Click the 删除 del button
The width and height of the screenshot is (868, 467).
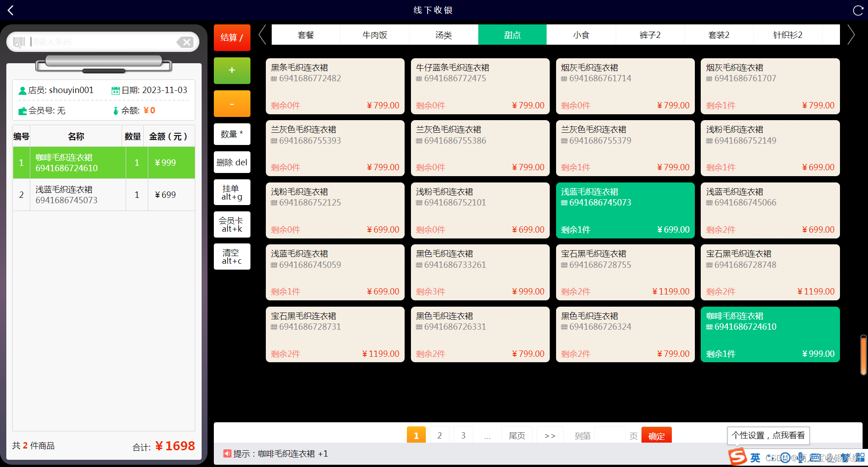(x=232, y=162)
